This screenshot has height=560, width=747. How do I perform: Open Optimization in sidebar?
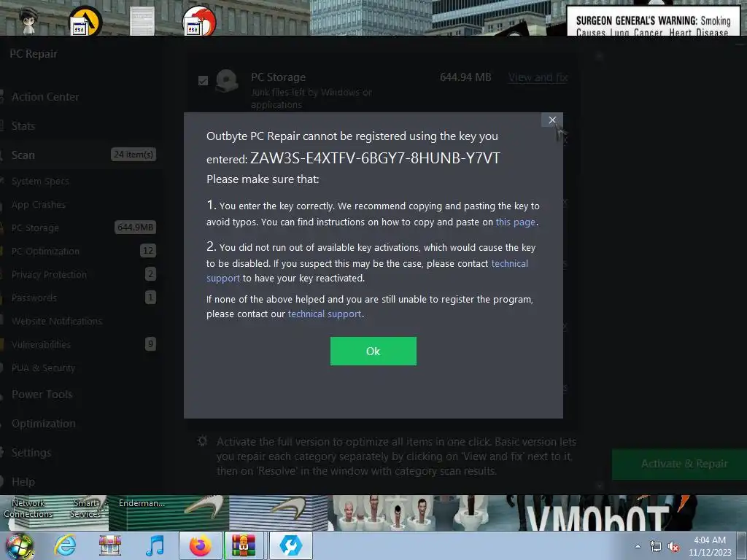(43, 424)
